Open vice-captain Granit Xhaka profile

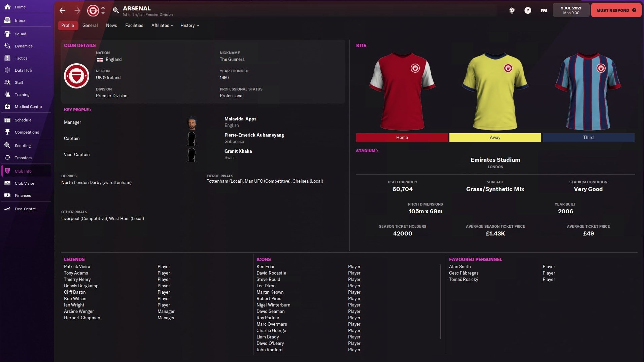(238, 151)
